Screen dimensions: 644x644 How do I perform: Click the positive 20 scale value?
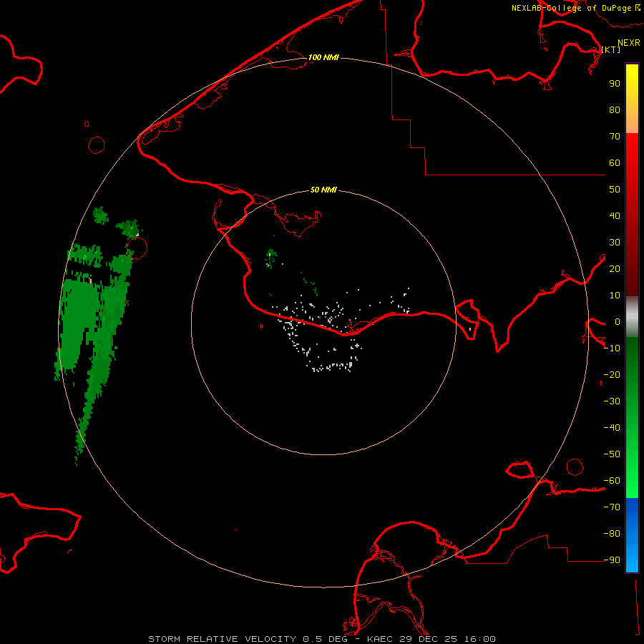pyautogui.click(x=615, y=268)
